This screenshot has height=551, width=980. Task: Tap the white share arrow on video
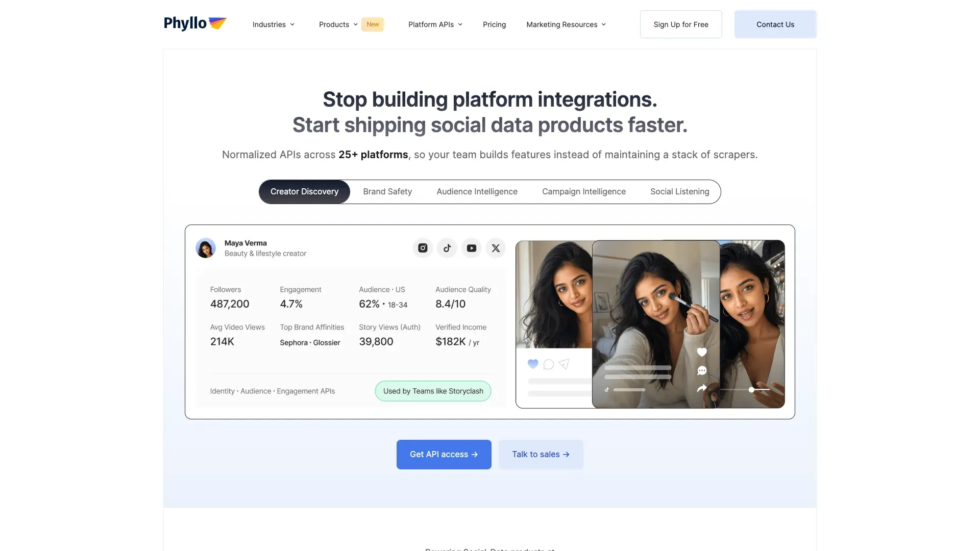[x=702, y=388]
